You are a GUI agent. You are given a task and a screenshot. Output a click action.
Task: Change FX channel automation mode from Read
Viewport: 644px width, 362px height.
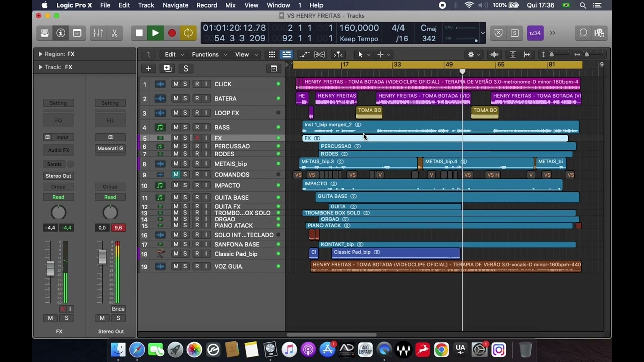58,197
